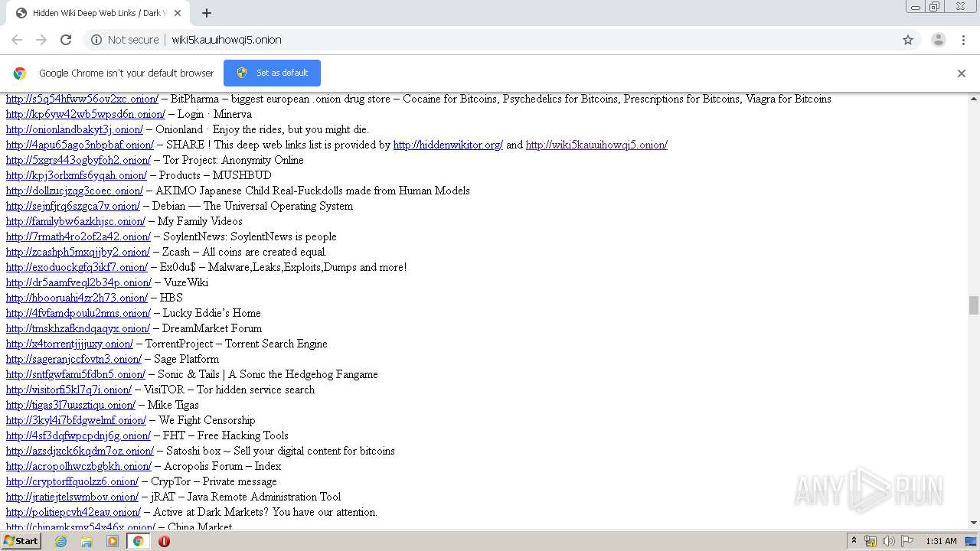Open the Minerva login kp6yw42wb5wpsd6n.onion link

[x=86, y=114]
